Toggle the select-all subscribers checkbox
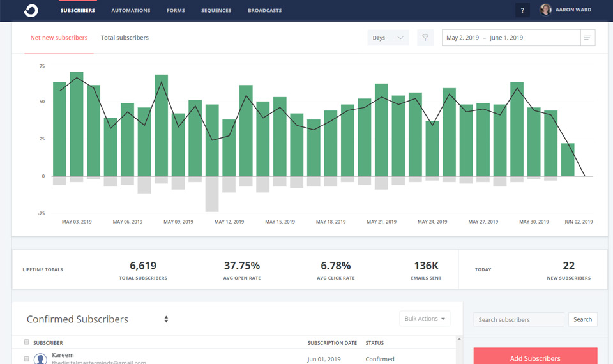The image size is (613, 364). coord(26,343)
